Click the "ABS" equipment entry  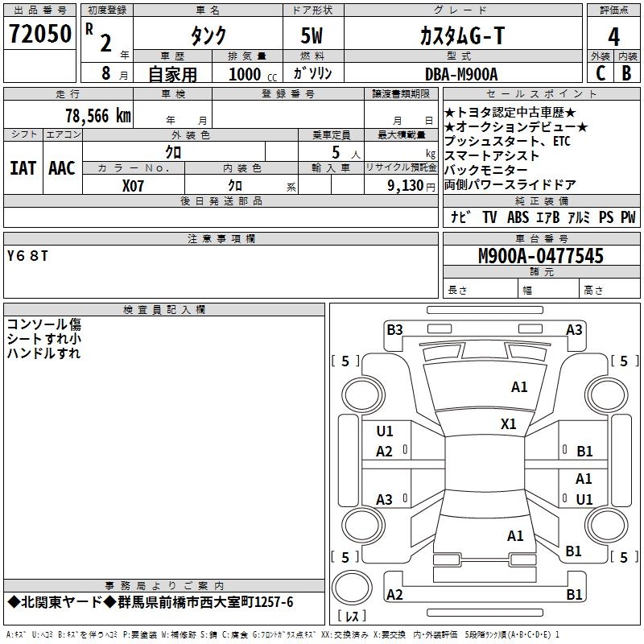tap(518, 217)
